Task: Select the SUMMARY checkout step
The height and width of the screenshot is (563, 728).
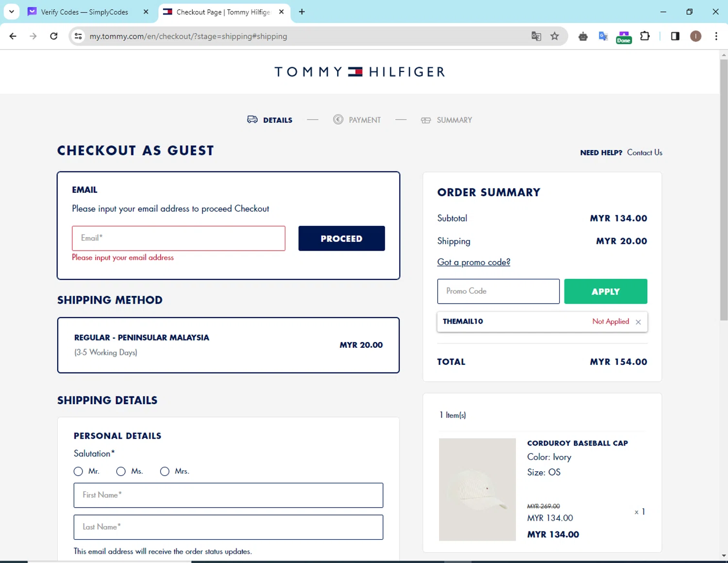Action: tap(454, 120)
